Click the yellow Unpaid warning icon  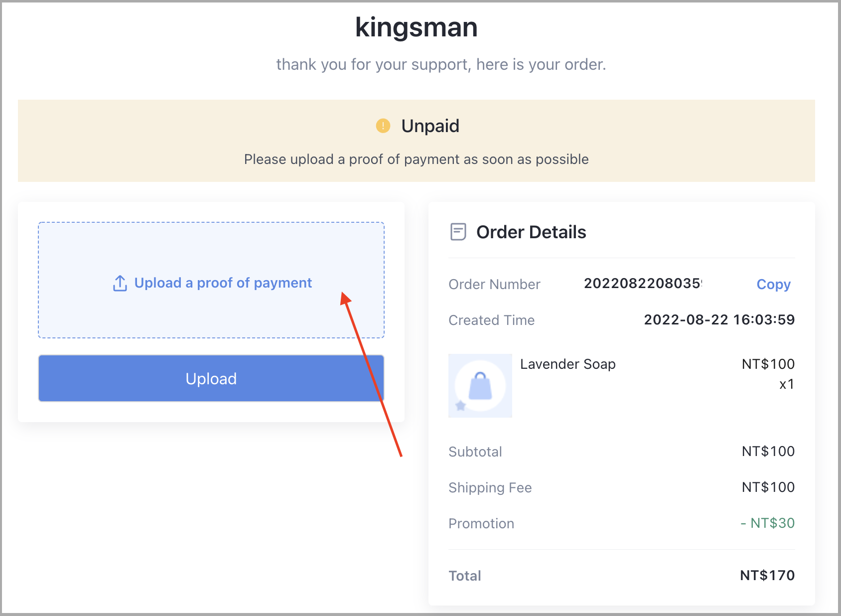[x=383, y=126]
